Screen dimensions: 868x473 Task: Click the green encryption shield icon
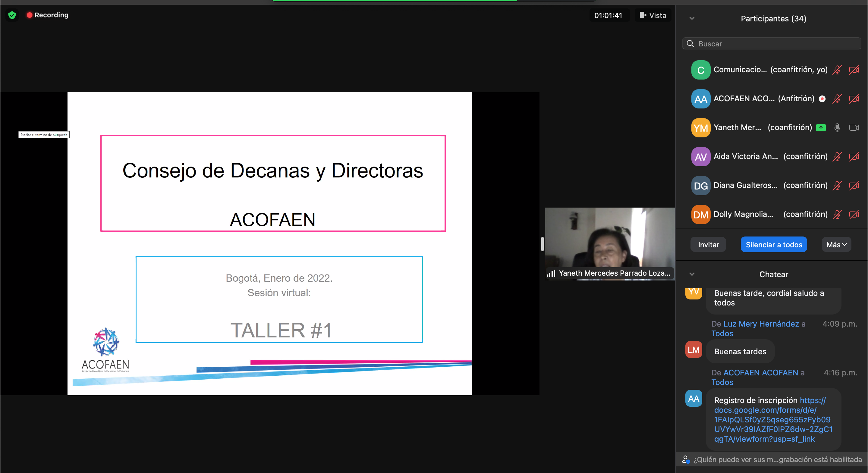coord(12,15)
